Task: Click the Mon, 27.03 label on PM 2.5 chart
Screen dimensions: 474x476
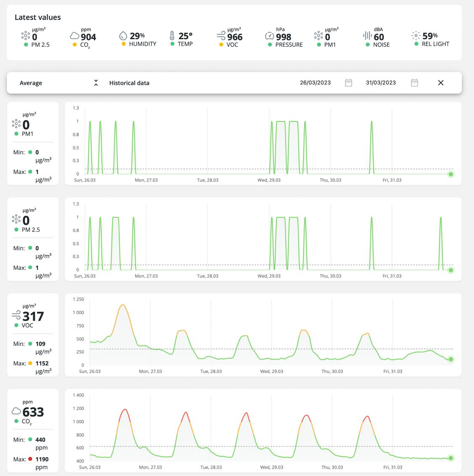Action: point(146,276)
